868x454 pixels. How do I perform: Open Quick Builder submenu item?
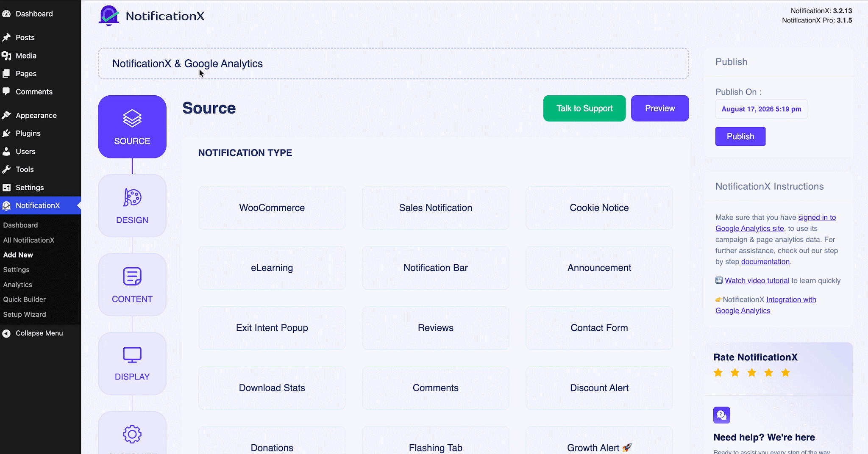click(x=25, y=299)
